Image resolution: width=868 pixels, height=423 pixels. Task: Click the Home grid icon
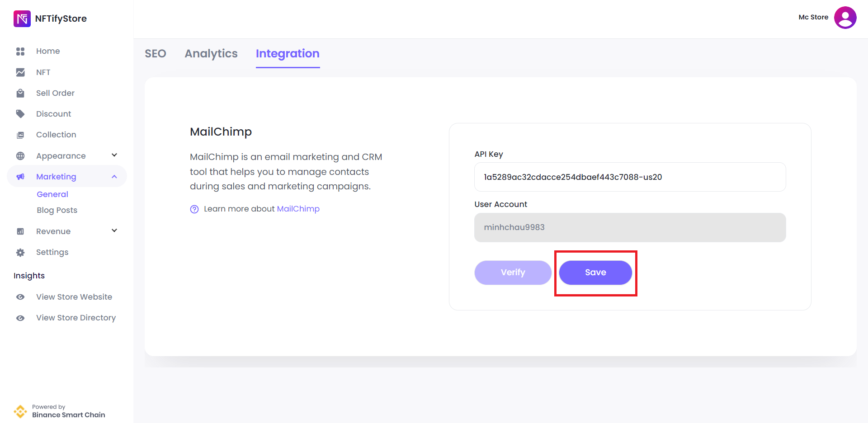coord(20,51)
